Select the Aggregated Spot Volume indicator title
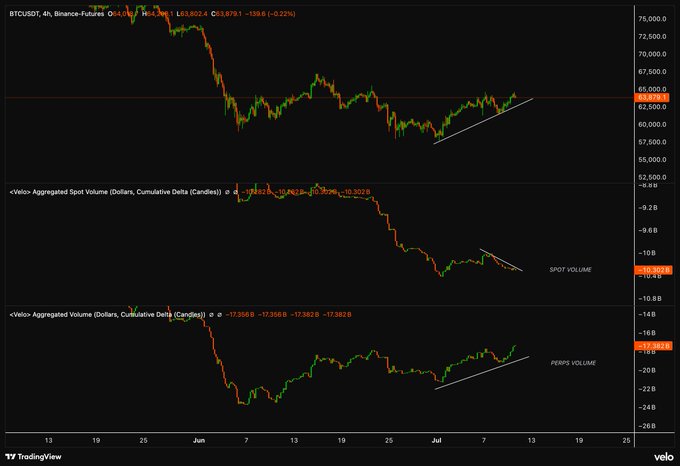Image resolution: width=680 pixels, height=466 pixels. tap(115, 192)
